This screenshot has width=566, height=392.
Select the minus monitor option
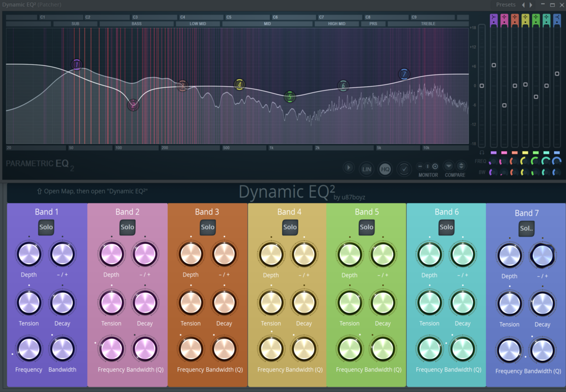coord(420,166)
